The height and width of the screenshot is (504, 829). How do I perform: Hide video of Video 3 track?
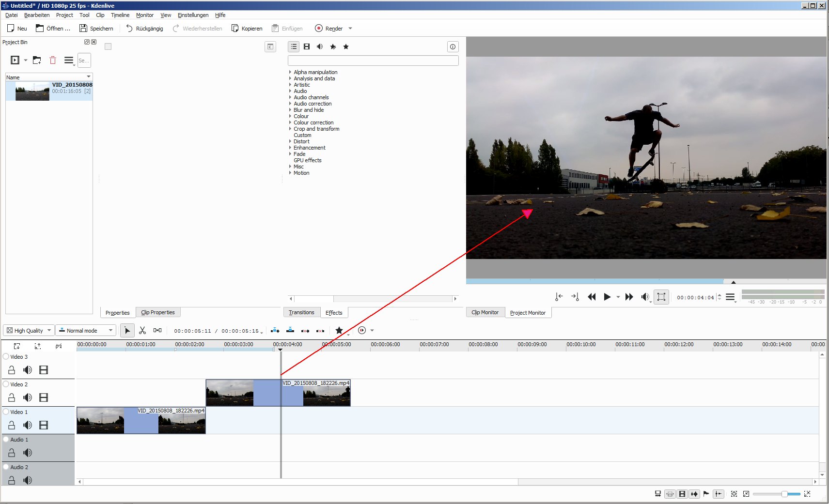pos(44,370)
